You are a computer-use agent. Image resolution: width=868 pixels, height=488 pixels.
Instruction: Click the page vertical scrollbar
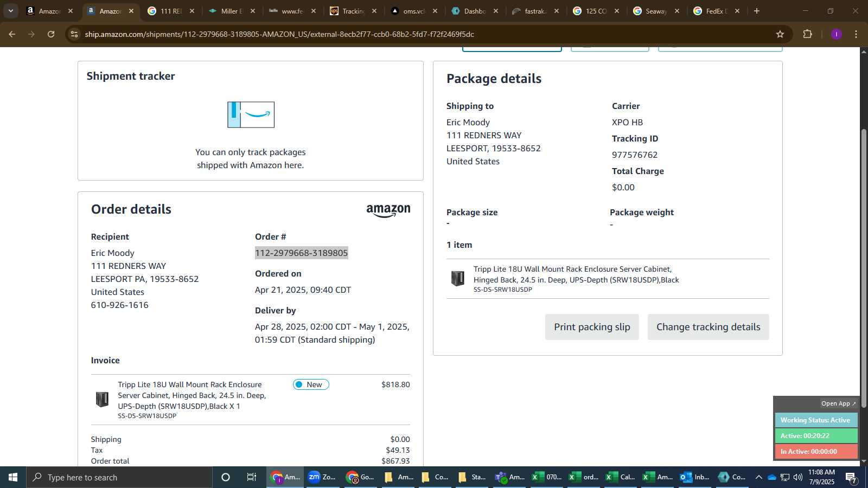pyautogui.click(x=864, y=268)
